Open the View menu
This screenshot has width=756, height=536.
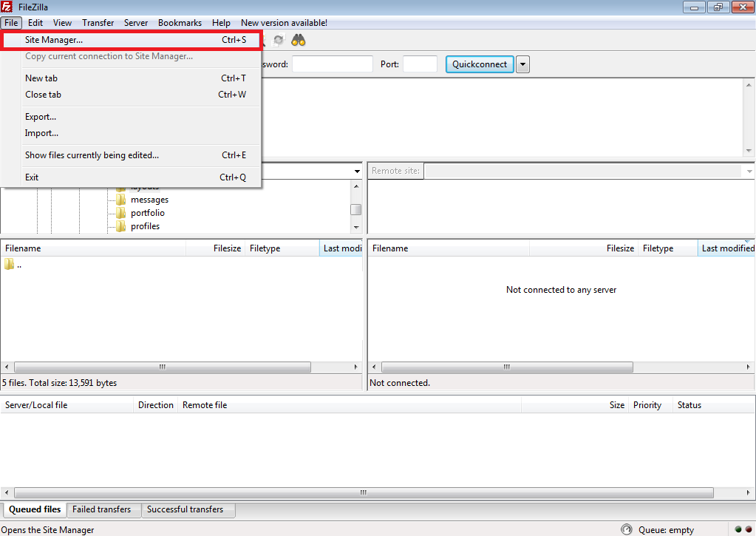tap(62, 23)
